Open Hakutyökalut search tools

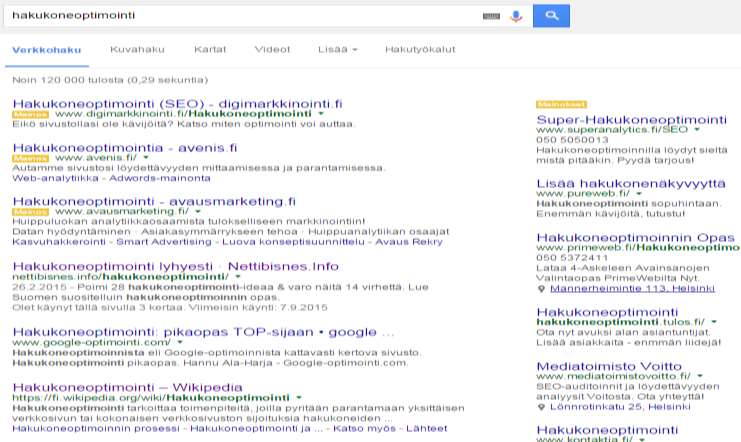coord(420,49)
